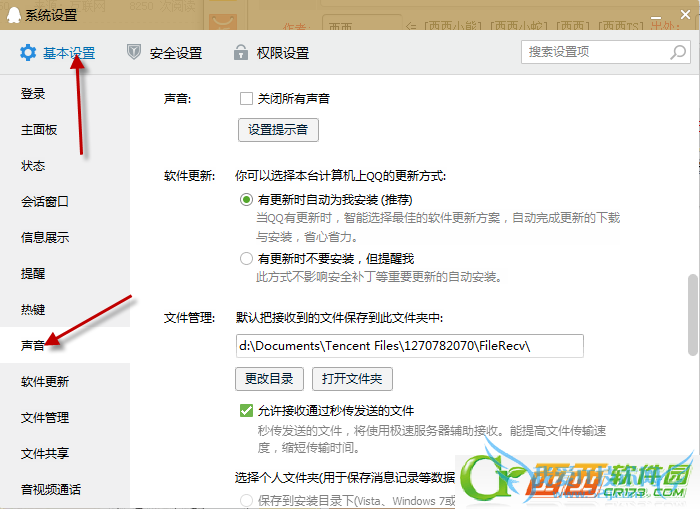
Task: Open 音视频通话 in the sidebar
Action: [51, 490]
